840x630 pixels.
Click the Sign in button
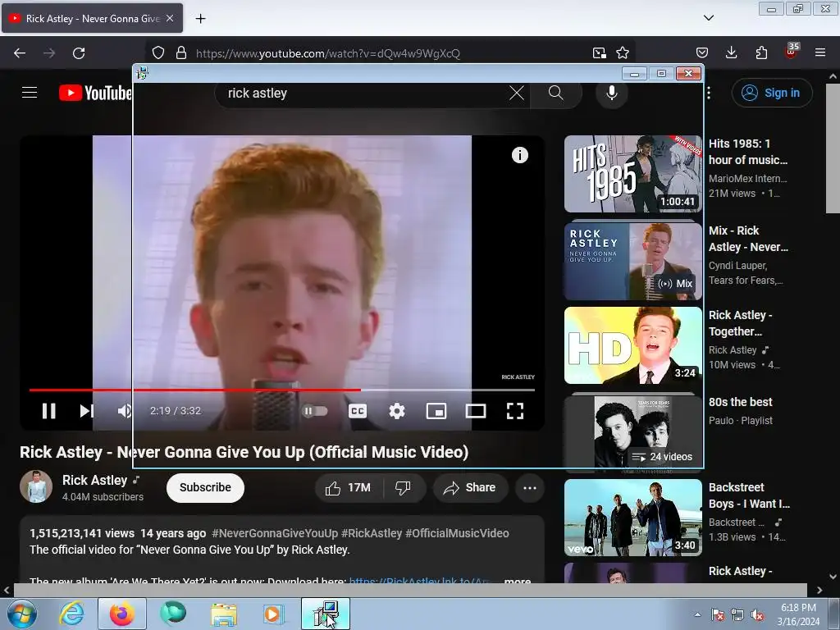(x=771, y=93)
